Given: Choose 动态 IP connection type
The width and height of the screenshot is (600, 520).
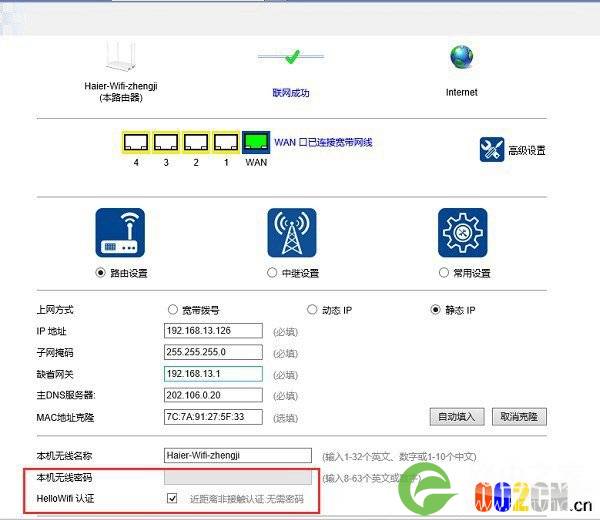Looking at the screenshot, I should (312, 310).
